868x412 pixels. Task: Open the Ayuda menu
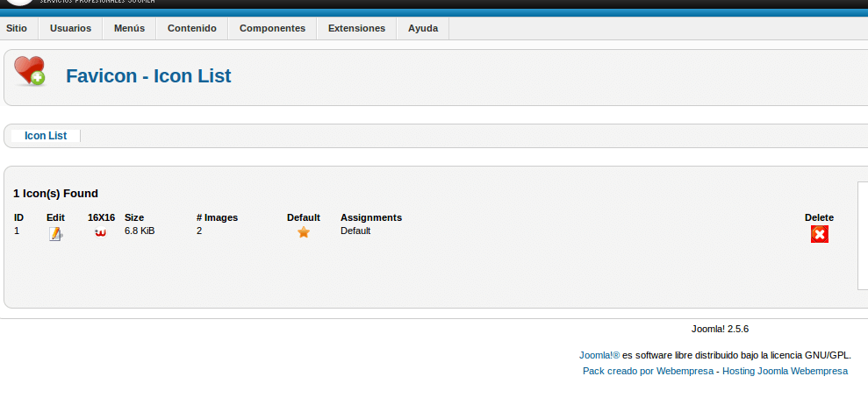[x=423, y=28]
